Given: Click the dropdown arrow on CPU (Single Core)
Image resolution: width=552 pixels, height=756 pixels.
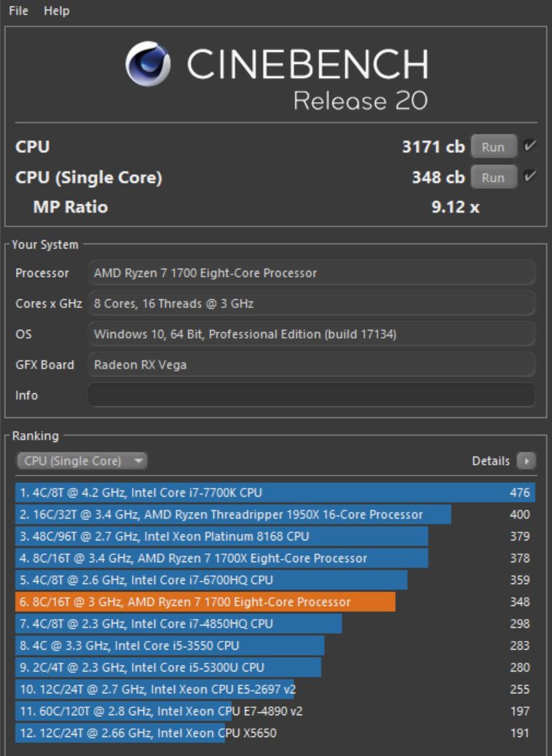Looking at the screenshot, I should click(x=137, y=461).
